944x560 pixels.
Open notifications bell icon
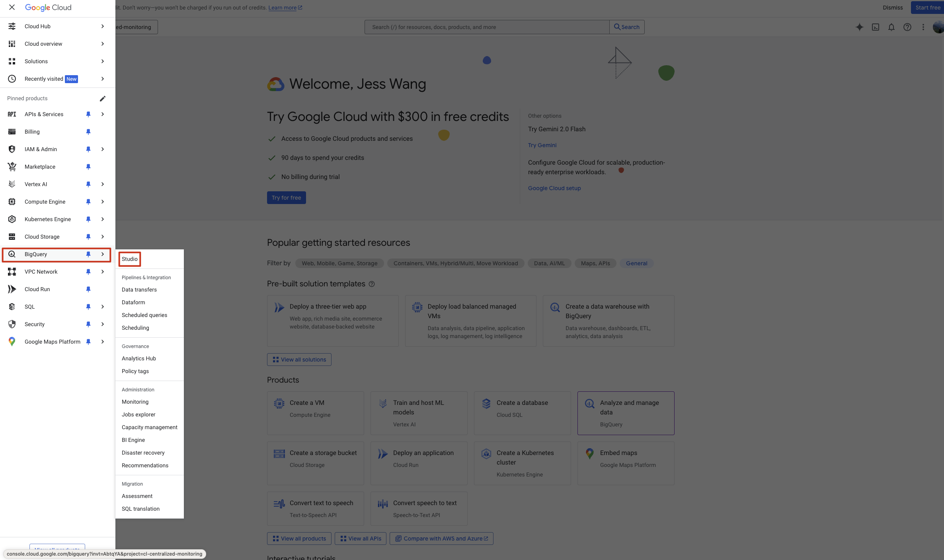pos(891,27)
